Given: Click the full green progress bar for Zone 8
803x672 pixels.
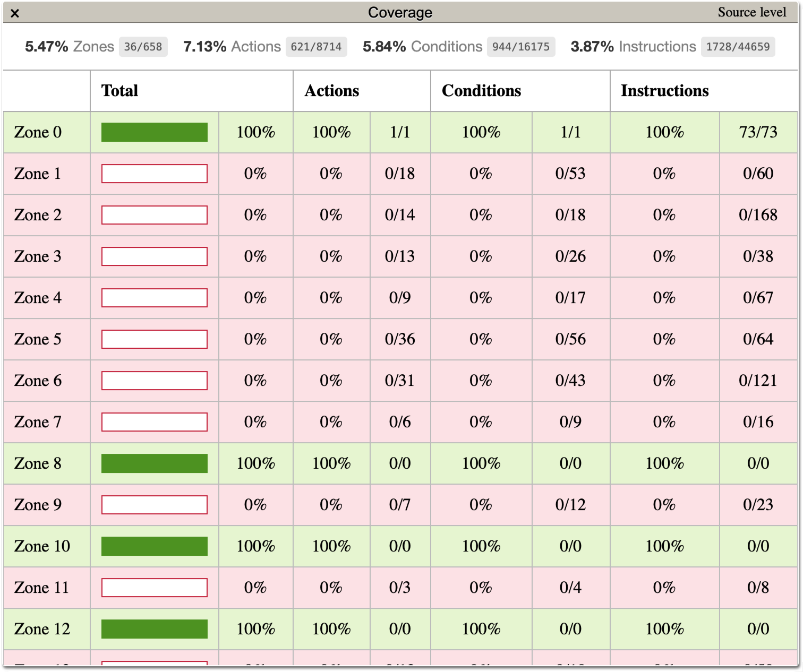Looking at the screenshot, I should pyautogui.click(x=155, y=463).
